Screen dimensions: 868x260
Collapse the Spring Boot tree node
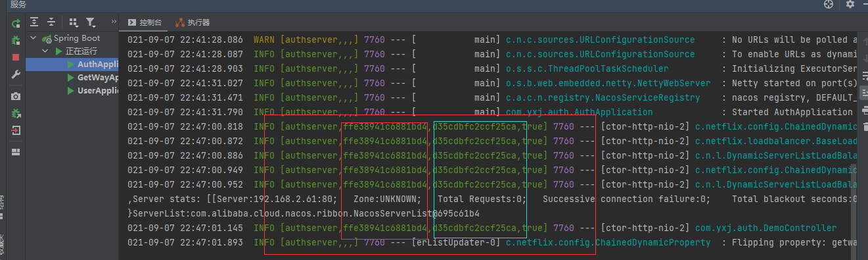tap(34, 38)
